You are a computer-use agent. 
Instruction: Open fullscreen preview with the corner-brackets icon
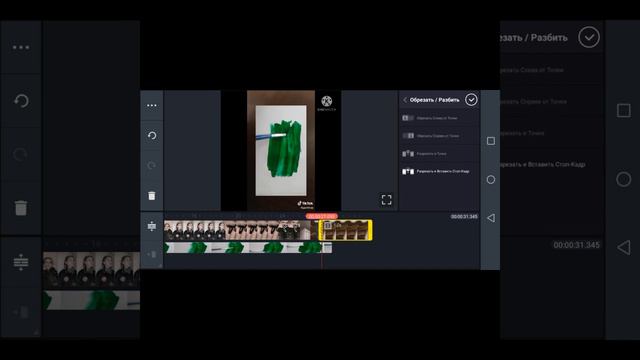(x=387, y=200)
